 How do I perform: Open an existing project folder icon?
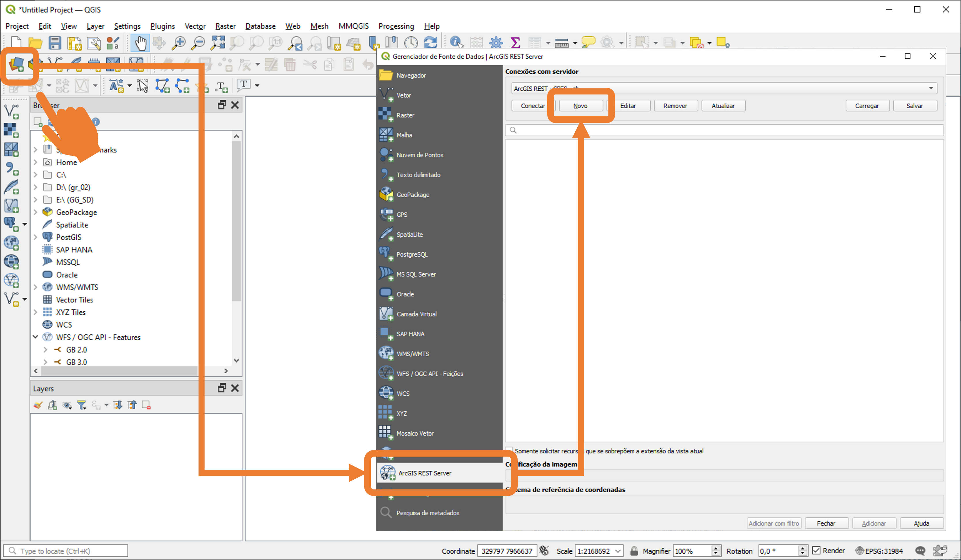35,43
